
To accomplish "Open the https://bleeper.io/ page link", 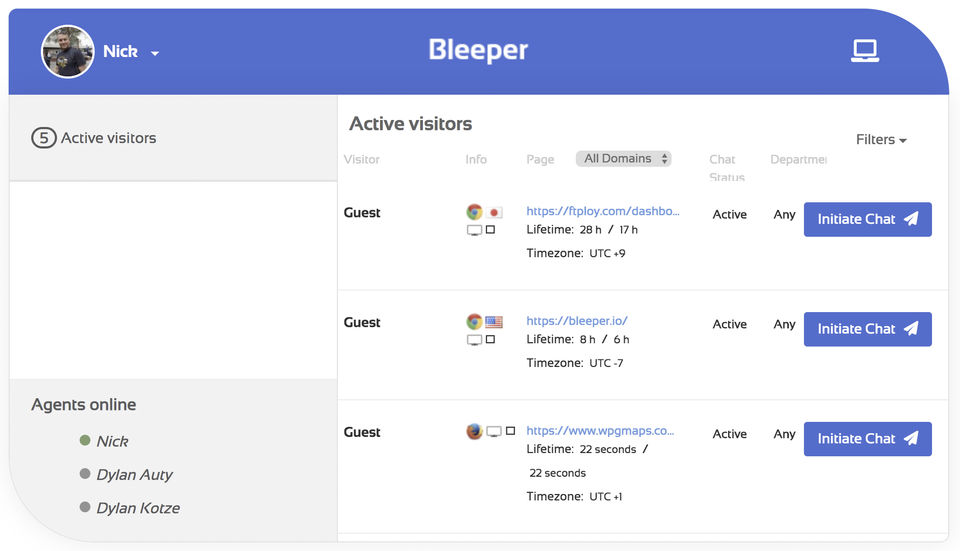I will pyautogui.click(x=577, y=321).
